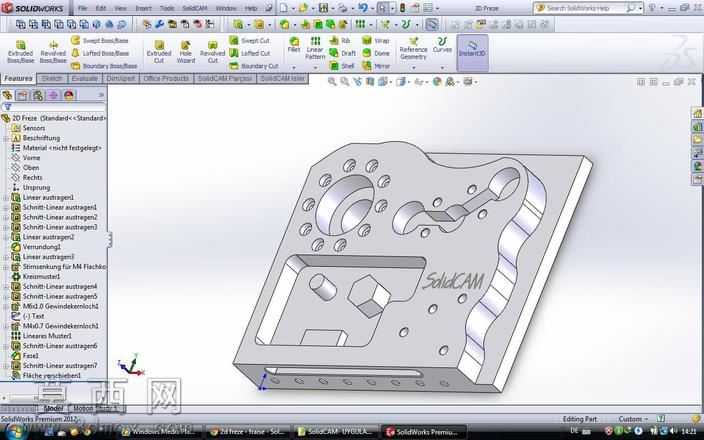Select the Shell tool
This screenshot has height=440, width=704.
click(x=342, y=66)
